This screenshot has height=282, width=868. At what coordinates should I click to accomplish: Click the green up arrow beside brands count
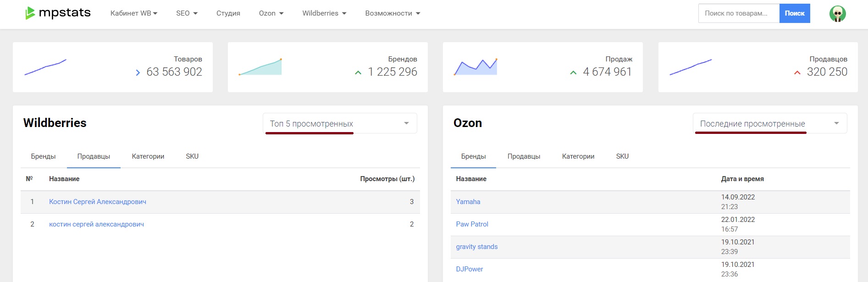point(358,72)
